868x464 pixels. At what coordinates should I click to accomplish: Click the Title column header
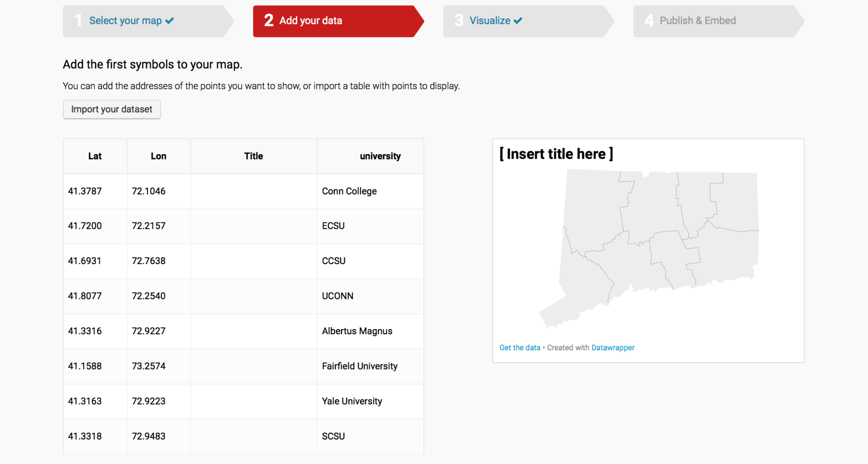point(253,156)
